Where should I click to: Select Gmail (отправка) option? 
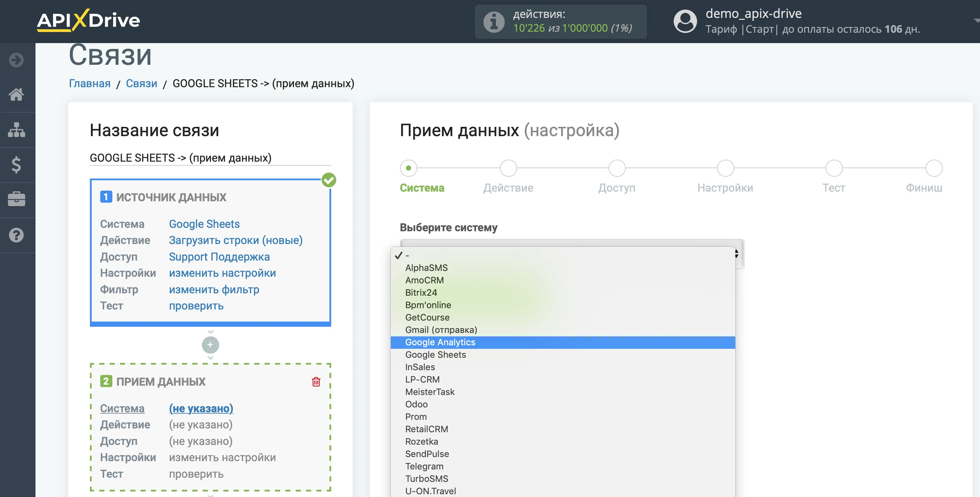click(x=563, y=329)
